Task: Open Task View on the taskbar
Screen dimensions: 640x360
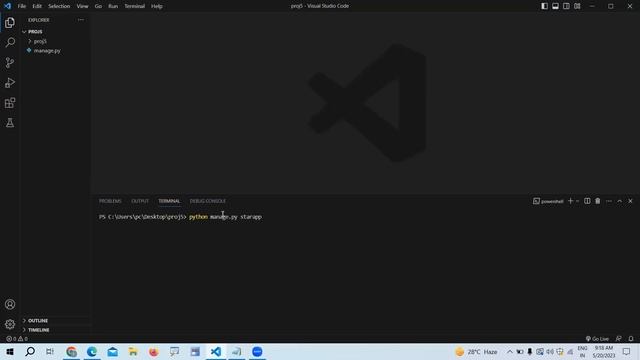Action: click(x=50, y=351)
